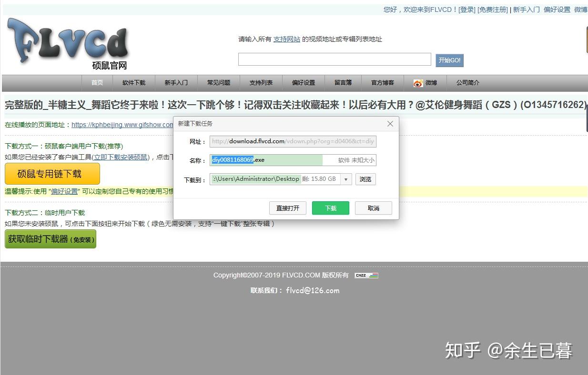Click the 网址 URL field in dialog
The width and height of the screenshot is (588, 375).
[293, 141]
